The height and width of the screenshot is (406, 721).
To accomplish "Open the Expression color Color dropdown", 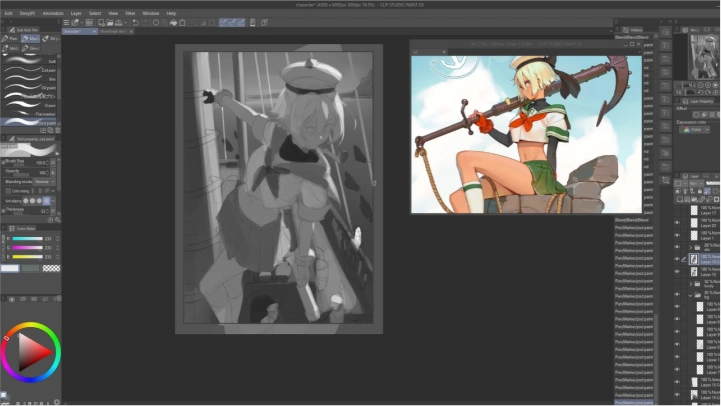I will 694,130.
